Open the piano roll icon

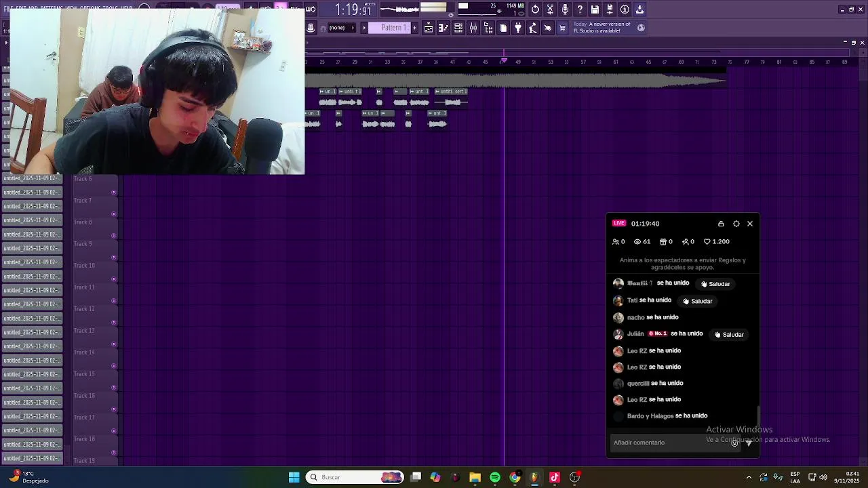(443, 28)
